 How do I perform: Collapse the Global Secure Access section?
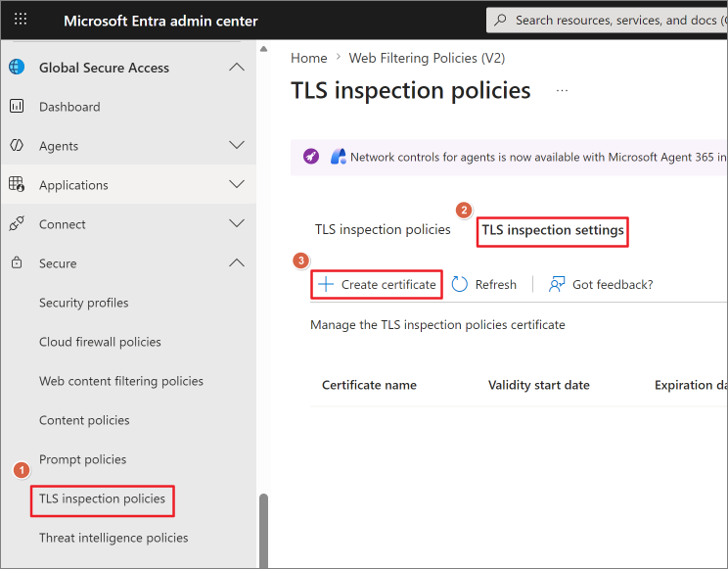tap(237, 67)
